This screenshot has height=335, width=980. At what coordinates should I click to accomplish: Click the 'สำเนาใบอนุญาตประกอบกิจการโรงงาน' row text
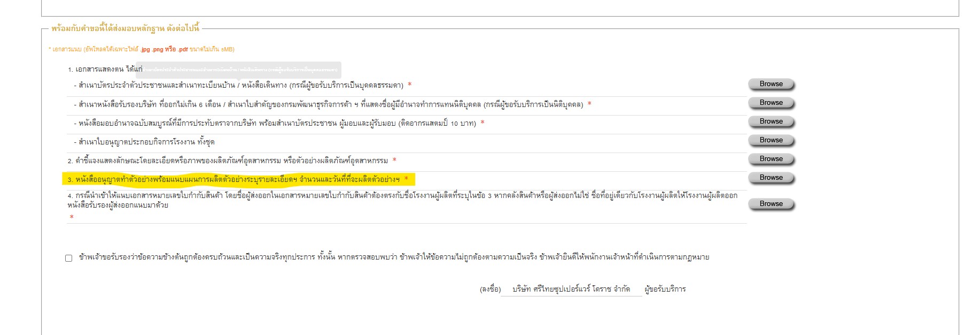coord(146,142)
